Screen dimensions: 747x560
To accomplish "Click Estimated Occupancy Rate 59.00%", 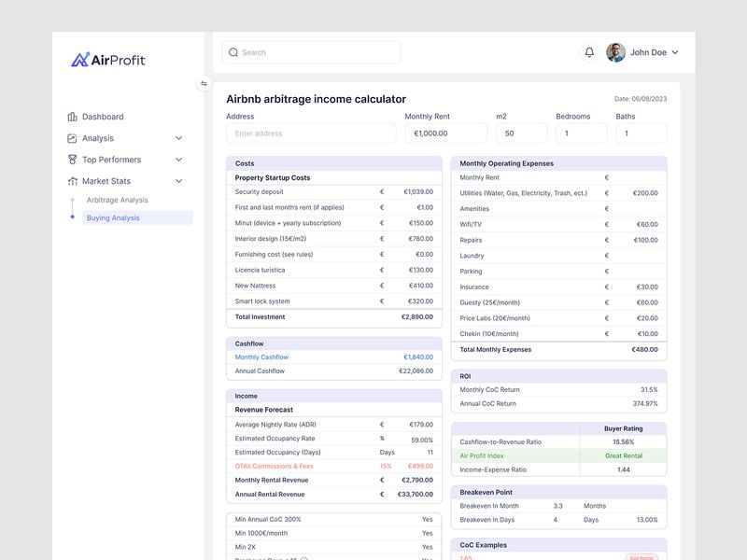I will point(422,440).
